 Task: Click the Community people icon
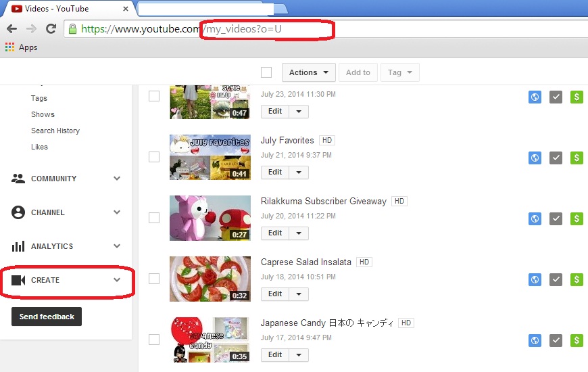pos(18,179)
